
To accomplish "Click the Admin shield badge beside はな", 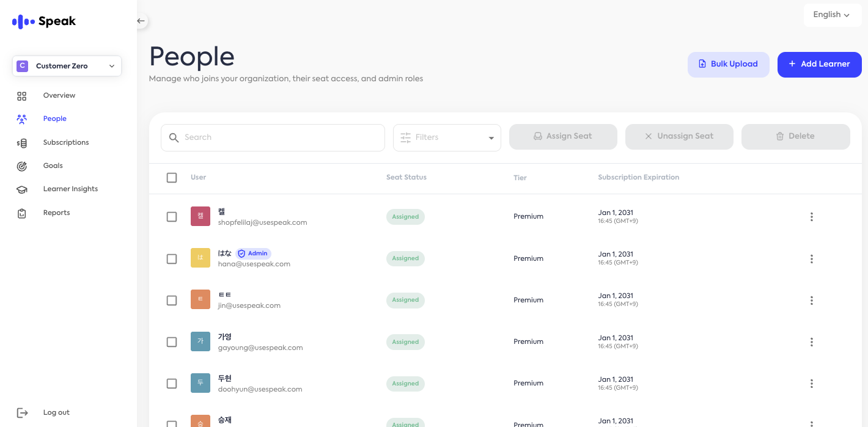I will pyautogui.click(x=253, y=254).
